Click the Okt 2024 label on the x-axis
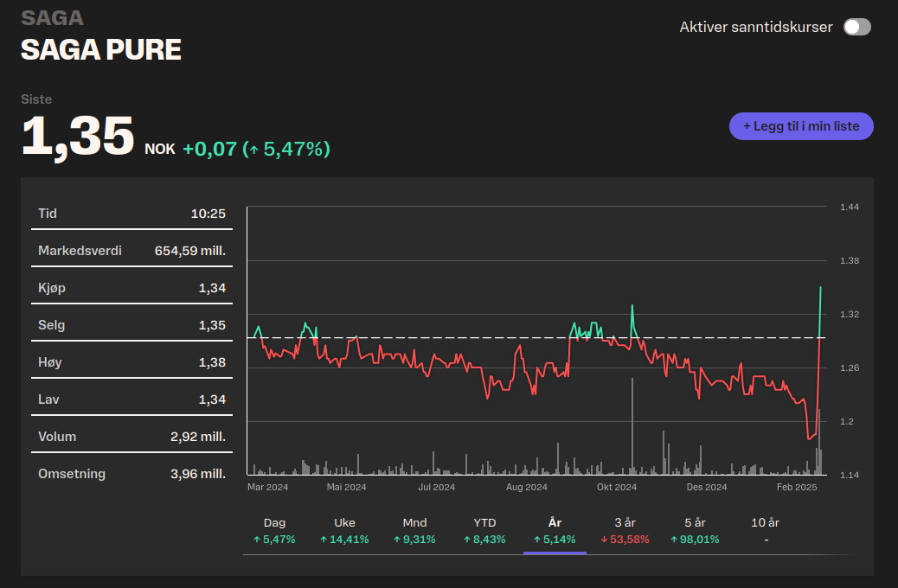Screen dimensions: 898x588 pos(617,487)
